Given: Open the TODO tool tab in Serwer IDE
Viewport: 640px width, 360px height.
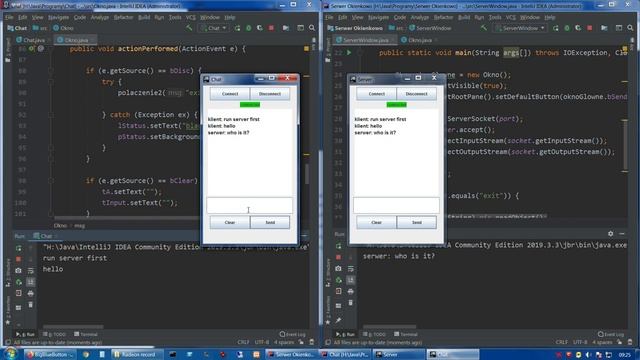Looking at the screenshot, I should coord(374,334).
